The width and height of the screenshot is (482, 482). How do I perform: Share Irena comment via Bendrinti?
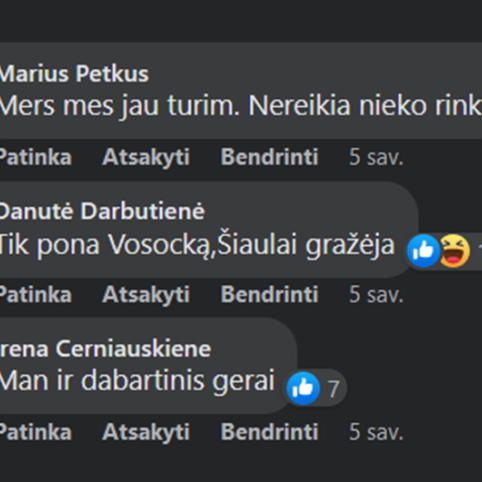click(x=270, y=432)
